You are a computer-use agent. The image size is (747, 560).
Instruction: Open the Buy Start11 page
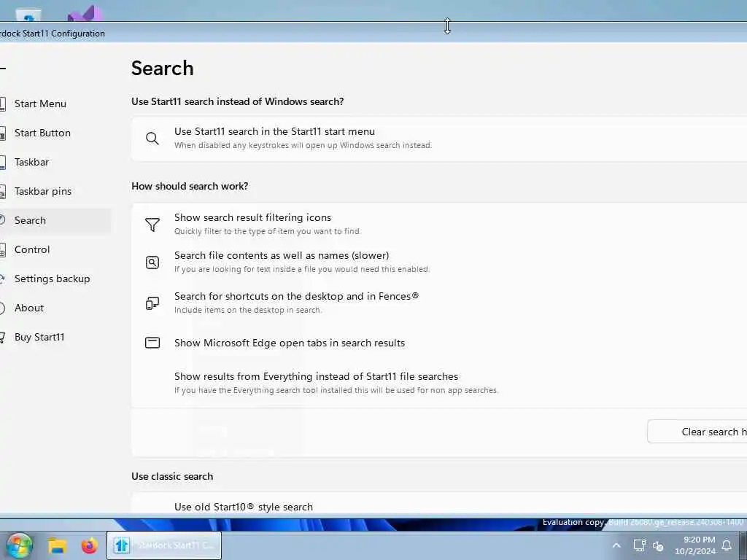point(39,337)
